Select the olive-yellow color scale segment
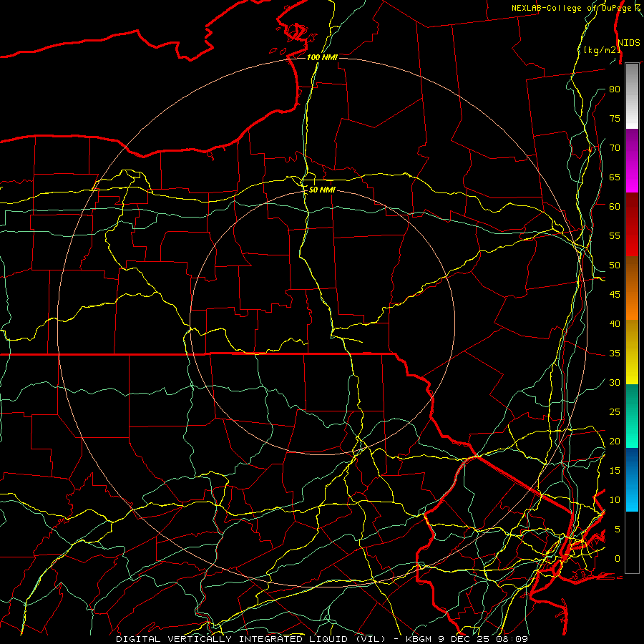 (x=632, y=352)
